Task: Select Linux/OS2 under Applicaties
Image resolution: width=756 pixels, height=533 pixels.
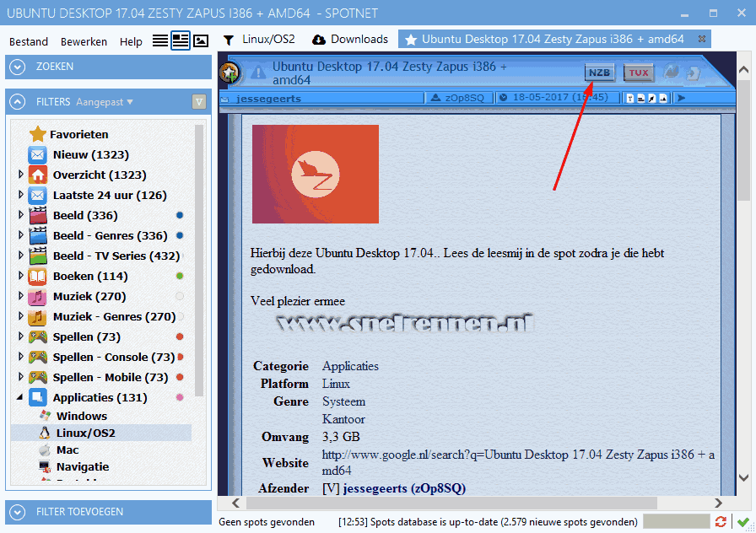Action: coord(86,433)
